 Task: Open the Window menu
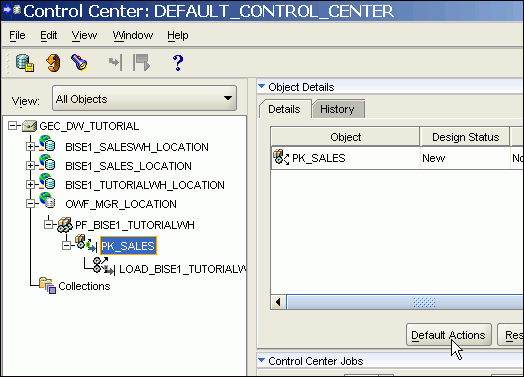click(x=133, y=35)
